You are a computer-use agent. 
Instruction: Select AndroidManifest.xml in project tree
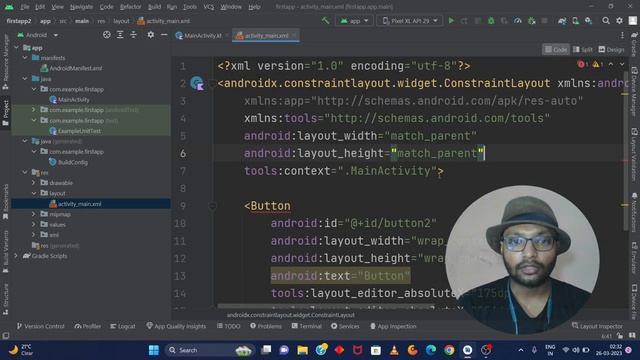coord(71,69)
